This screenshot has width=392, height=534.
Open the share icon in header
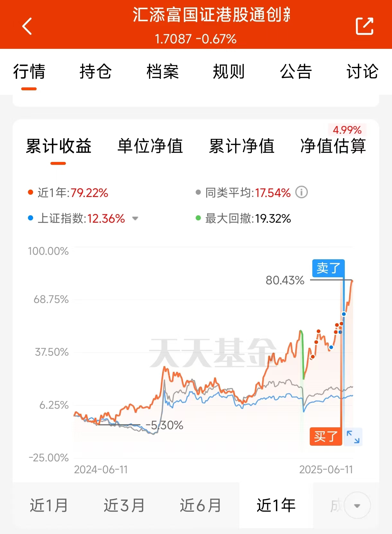point(365,26)
